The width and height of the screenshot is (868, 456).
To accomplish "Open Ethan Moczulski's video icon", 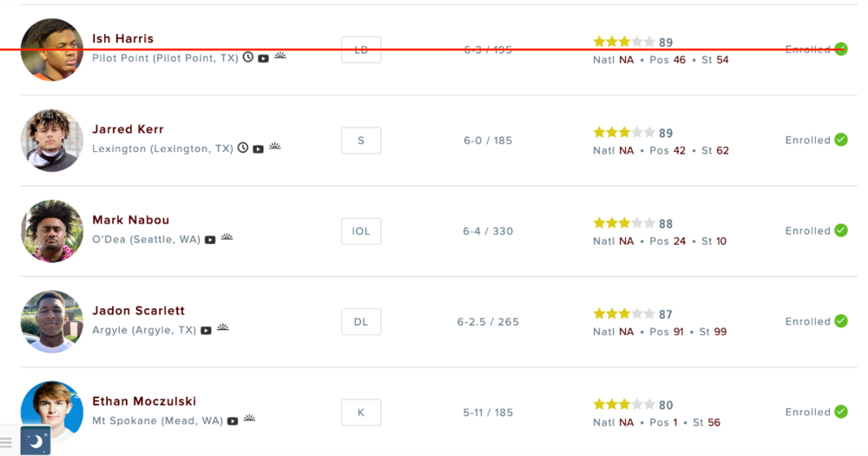I will click(x=233, y=421).
